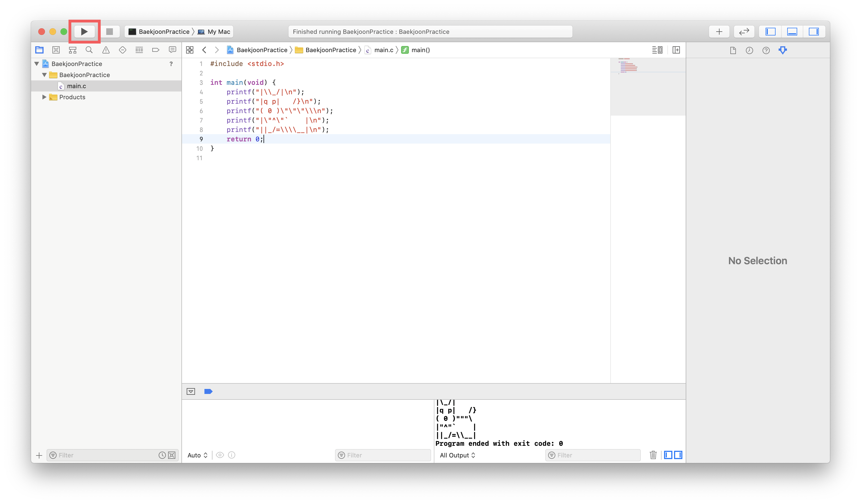Screen dimensions: 861x504
Task: Toggle the navigator panel visibility
Action: tap(771, 31)
